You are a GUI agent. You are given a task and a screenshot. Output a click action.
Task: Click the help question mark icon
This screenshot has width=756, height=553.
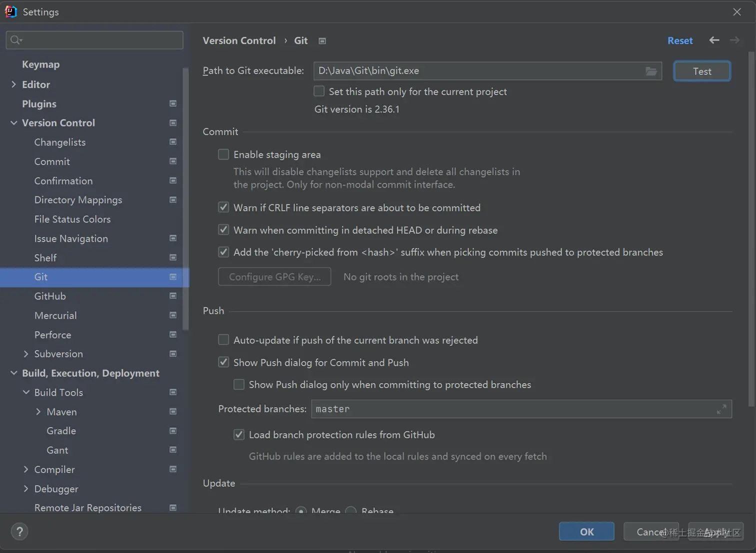[x=19, y=531]
